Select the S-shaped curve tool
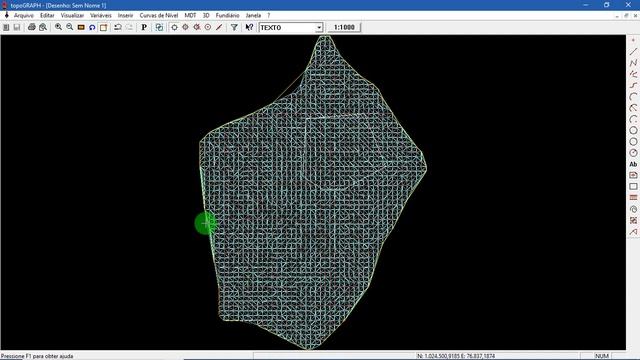This screenshot has height=360, width=640. [633, 85]
